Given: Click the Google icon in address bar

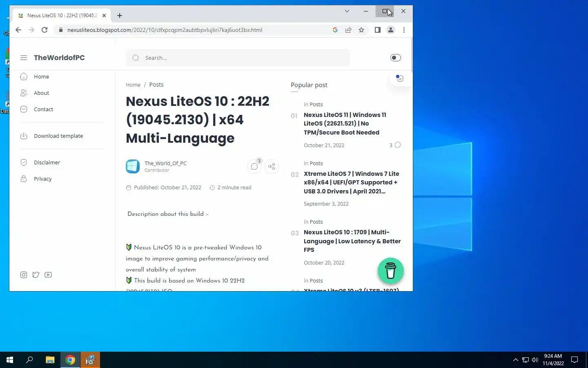Looking at the screenshot, I should point(335,30).
